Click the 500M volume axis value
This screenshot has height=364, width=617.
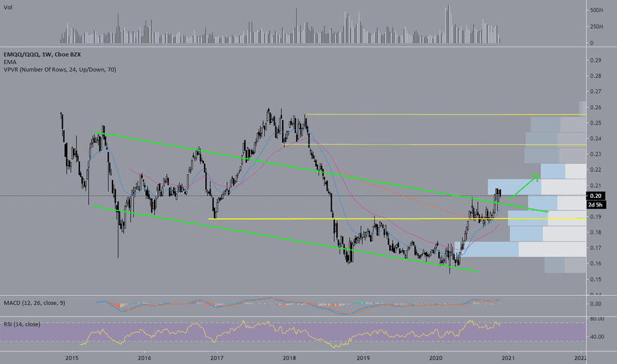596,10
